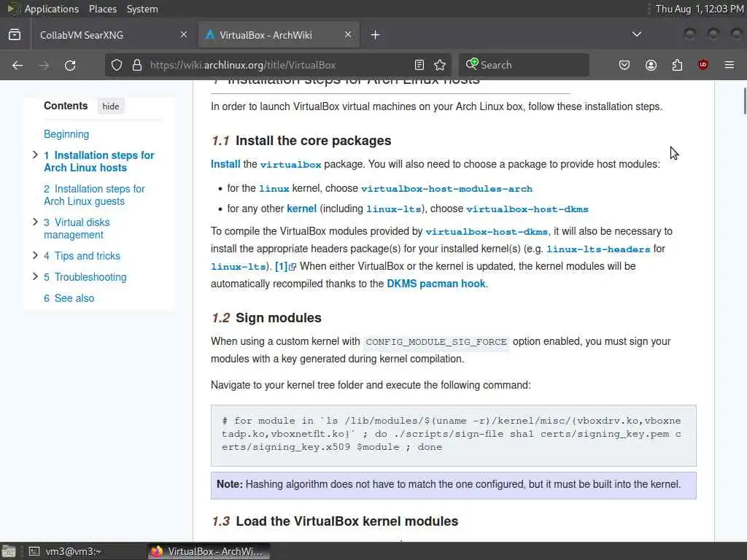This screenshot has width=747, height=560.
Task: Open the extensions puzzle icon
Action: [677, 65]
